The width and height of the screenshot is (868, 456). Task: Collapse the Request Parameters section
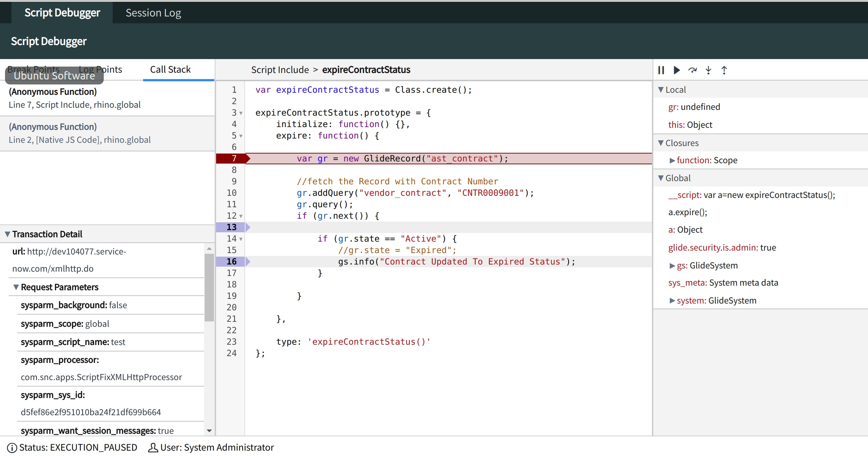click(x=15, y=287)
